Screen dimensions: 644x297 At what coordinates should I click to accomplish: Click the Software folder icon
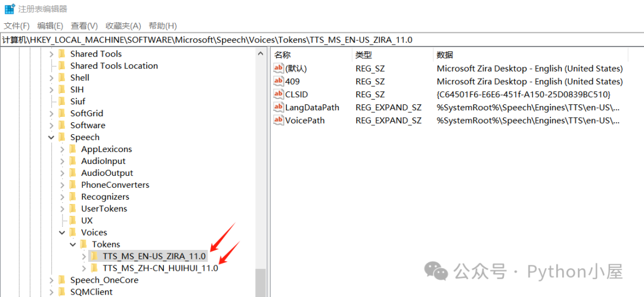point(62,125)
